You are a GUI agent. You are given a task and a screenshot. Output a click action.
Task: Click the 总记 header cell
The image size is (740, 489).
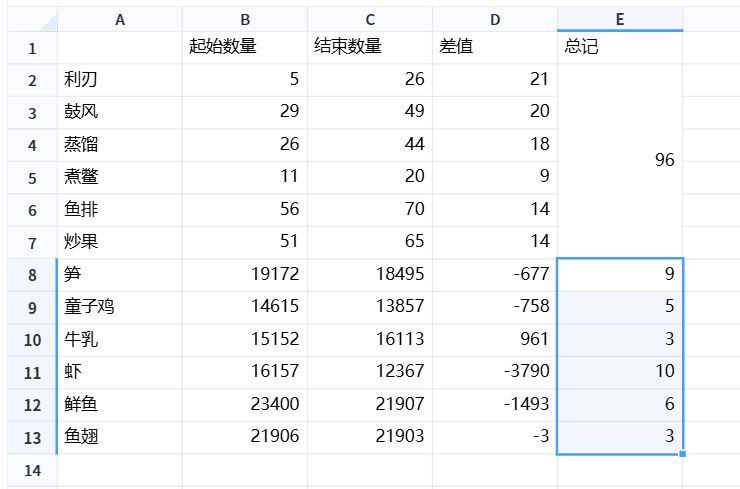coord(620,48)
